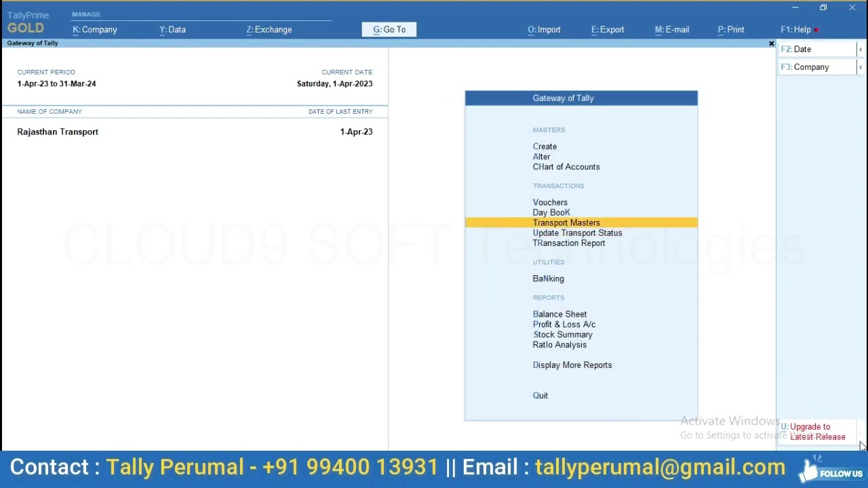Open Transport Masters highlighted item

tap(581, 223)
